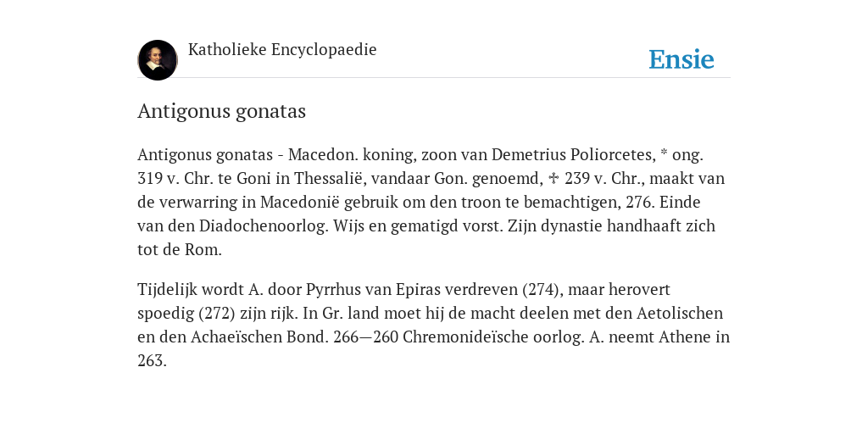This screenshot has width=868, height=434.
Task: Click the word Macedonië in first paragraph
Action: (x=300, y=202)
